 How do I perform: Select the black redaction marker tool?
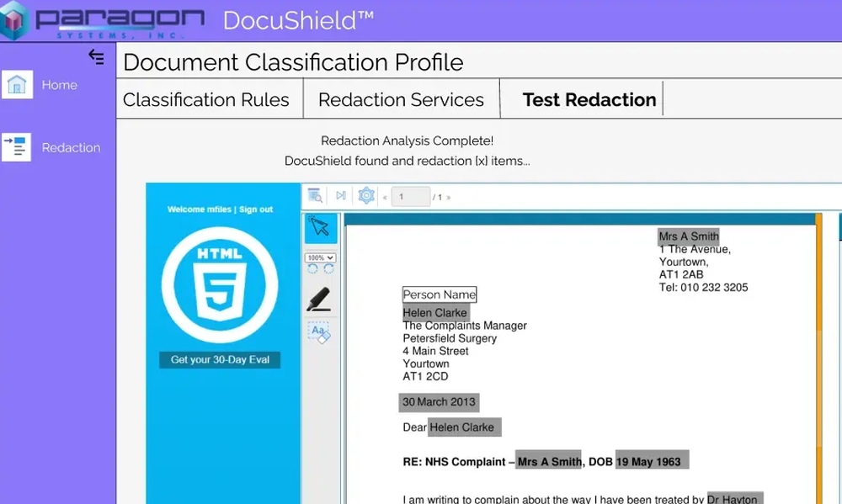click(x=319, y=299)
